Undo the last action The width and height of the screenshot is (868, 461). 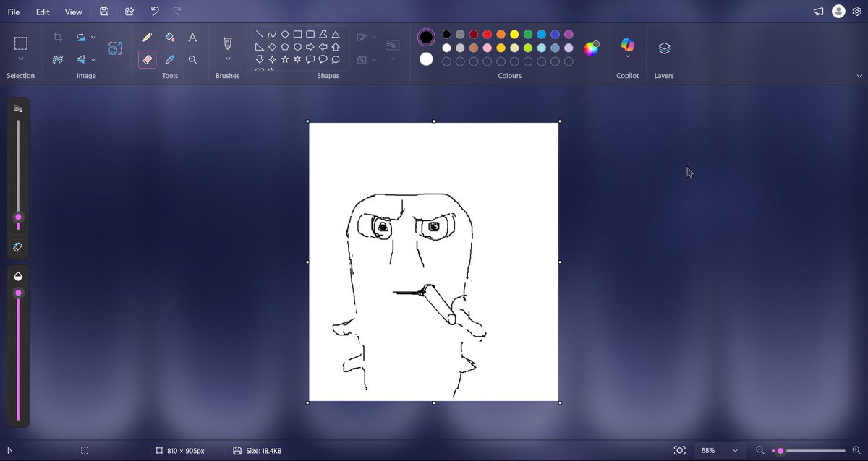point(155,12)
